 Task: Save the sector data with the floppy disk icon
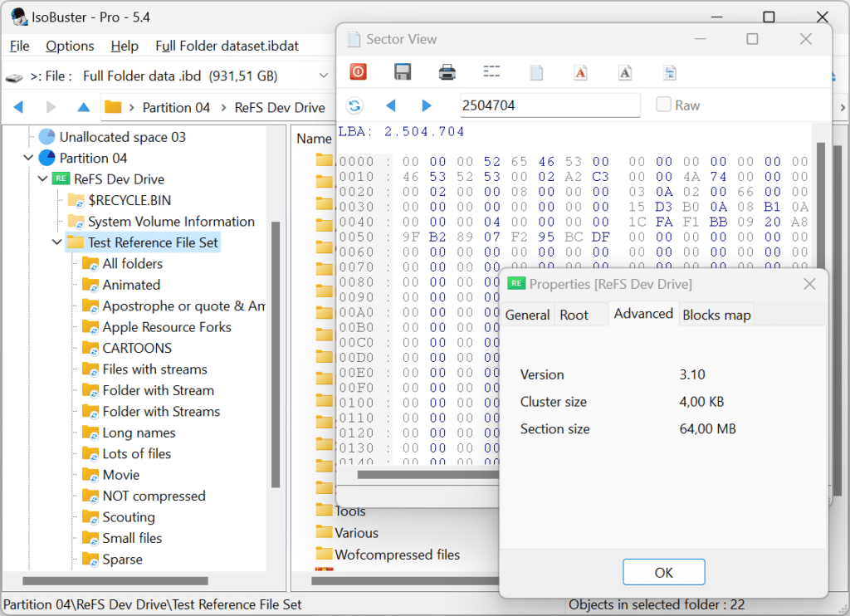point(403,72)
